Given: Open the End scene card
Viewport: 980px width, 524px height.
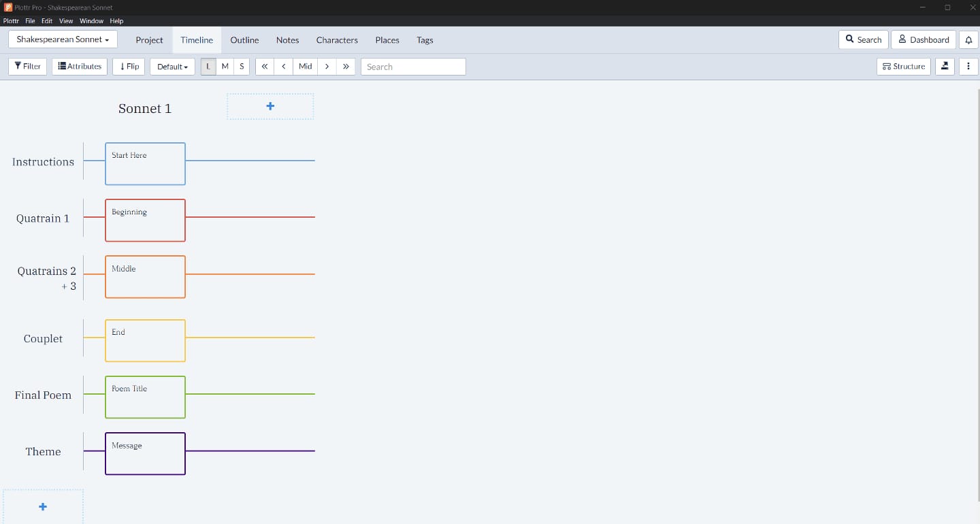Looking at the screenshot, I should (x=145, y=340).
